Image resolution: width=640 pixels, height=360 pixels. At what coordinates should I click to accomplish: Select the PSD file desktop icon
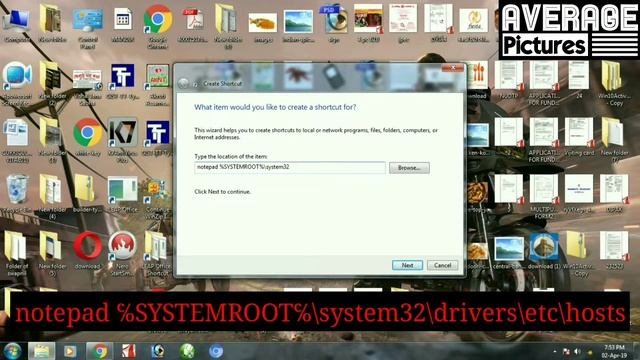(x=333, y=24)
